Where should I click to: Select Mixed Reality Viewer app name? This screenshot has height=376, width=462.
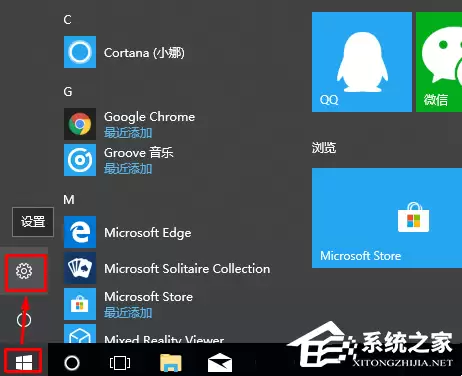click(x=164, y=339)
